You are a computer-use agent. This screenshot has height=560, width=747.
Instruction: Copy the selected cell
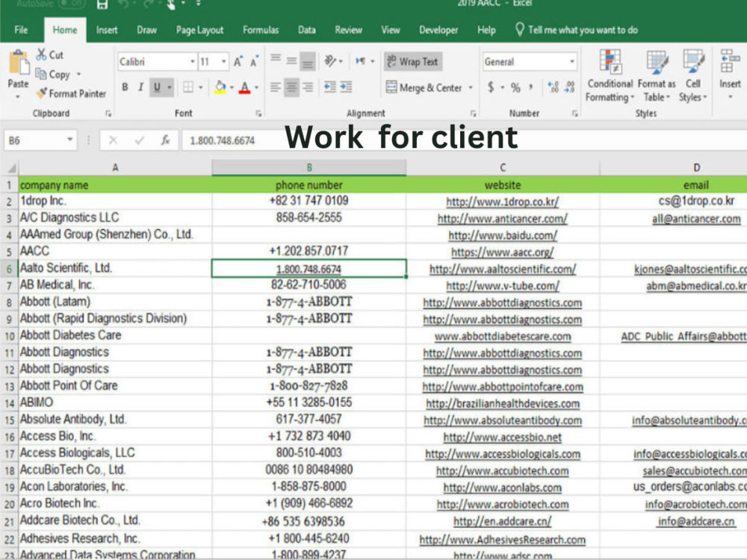pyautogui.click(x=41, y=74)
